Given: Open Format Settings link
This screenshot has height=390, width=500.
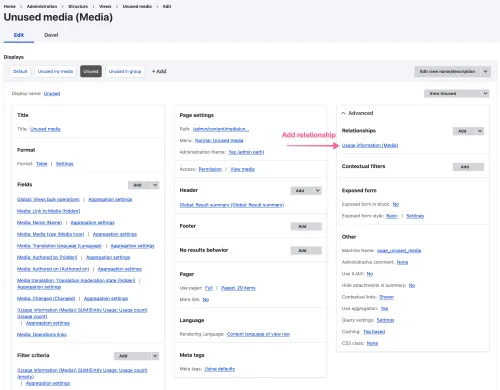Looking at the screenshot, I should pos(65,164).
